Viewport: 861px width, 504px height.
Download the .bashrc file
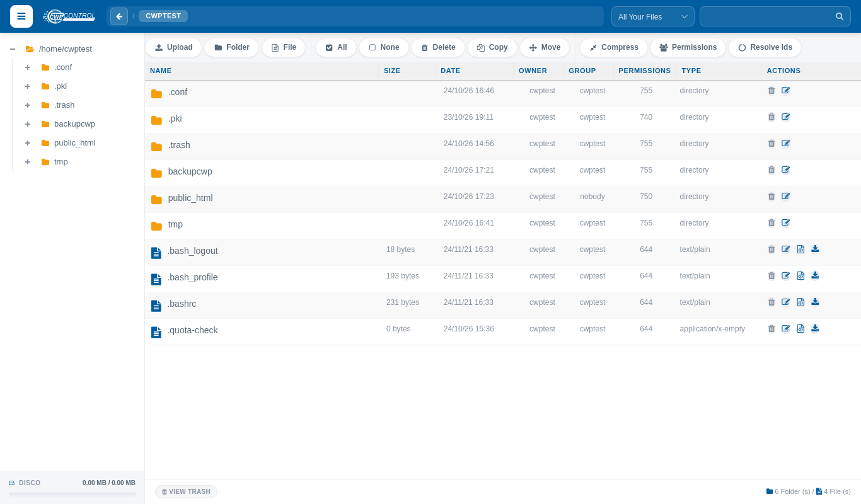[815, 302]
